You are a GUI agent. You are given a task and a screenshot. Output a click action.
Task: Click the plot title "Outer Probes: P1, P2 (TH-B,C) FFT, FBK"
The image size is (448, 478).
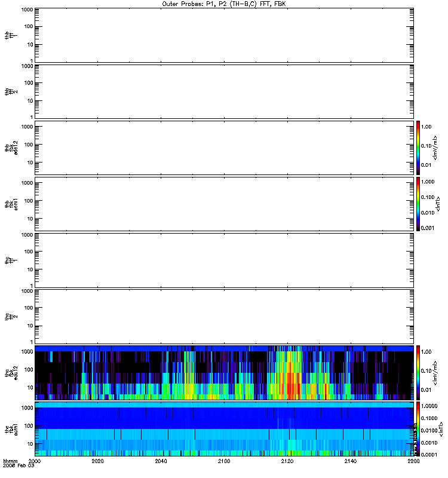pos(224,4)
